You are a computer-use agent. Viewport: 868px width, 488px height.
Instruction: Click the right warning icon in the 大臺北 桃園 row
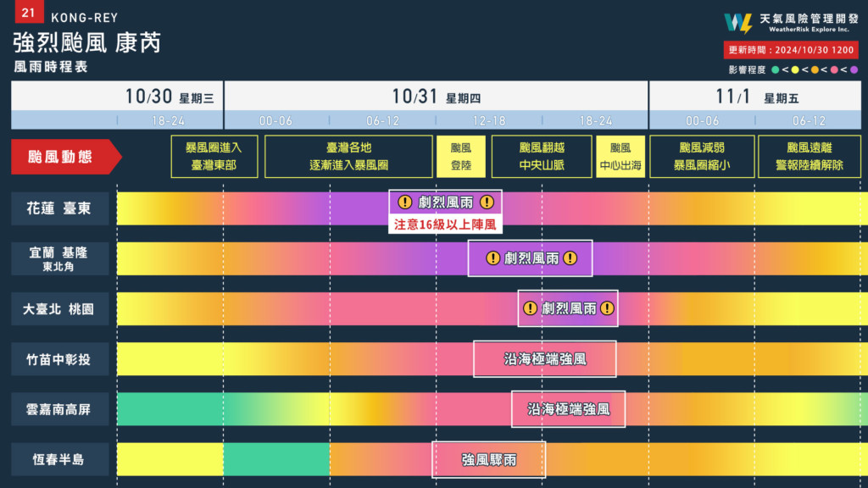coord(607,308)
